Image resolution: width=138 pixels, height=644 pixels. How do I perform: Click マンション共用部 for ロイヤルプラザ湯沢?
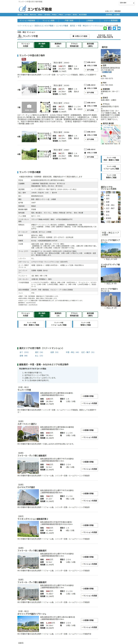89,501
